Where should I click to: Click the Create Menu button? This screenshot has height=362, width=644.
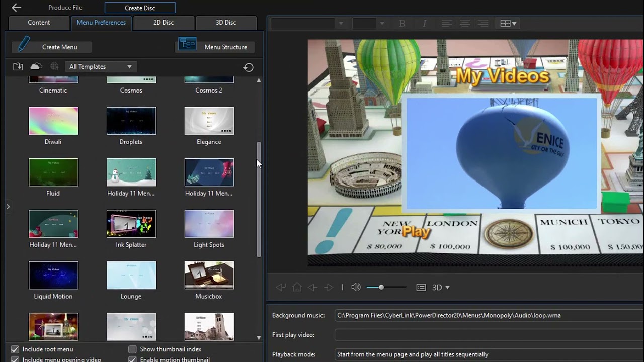click(x=52, y=47)
